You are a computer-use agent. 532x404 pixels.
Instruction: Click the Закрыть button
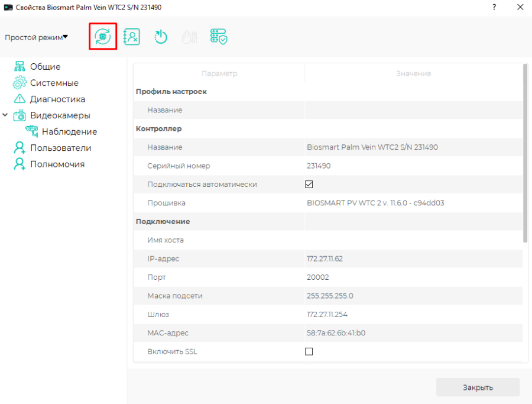coord(478,387)
